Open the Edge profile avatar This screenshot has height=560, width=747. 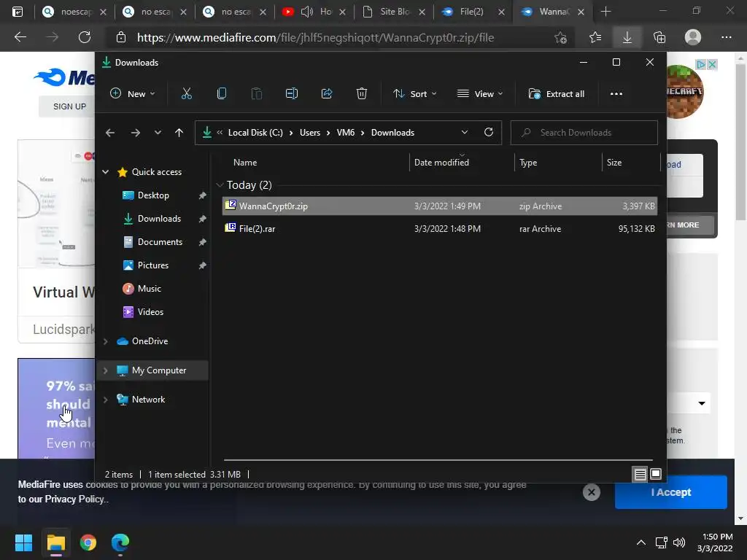[x=693, y=37]
